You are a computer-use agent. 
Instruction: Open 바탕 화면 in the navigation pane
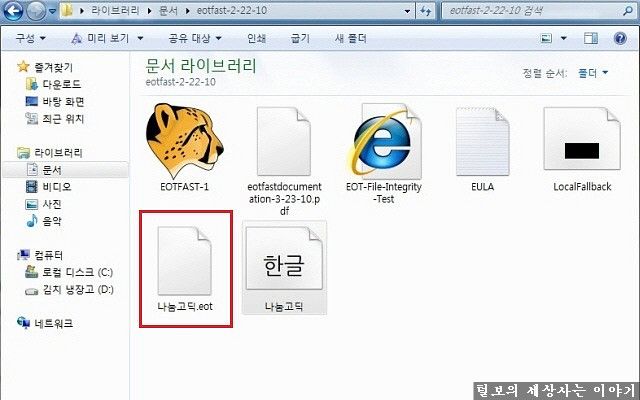click(x=63, y=101)
